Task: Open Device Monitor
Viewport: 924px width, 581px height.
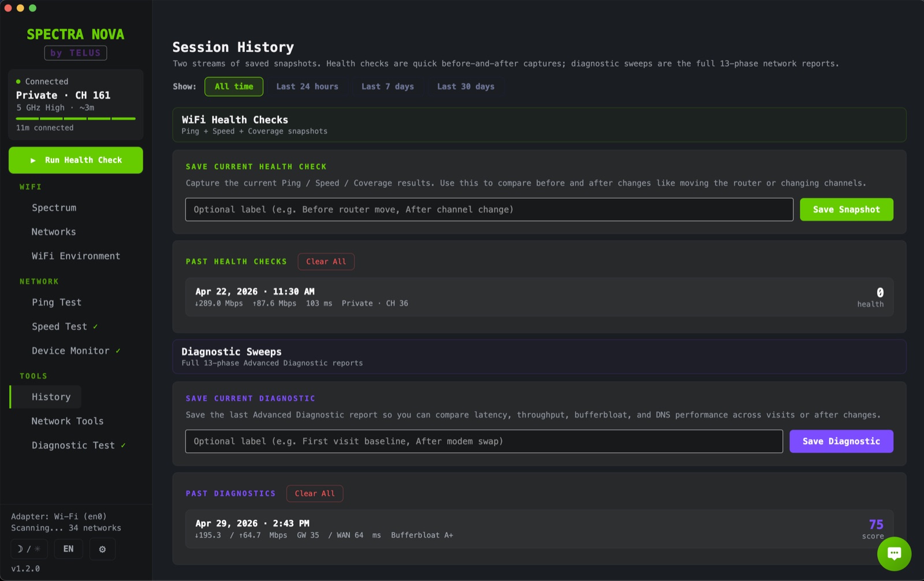Action: point(70,351)
